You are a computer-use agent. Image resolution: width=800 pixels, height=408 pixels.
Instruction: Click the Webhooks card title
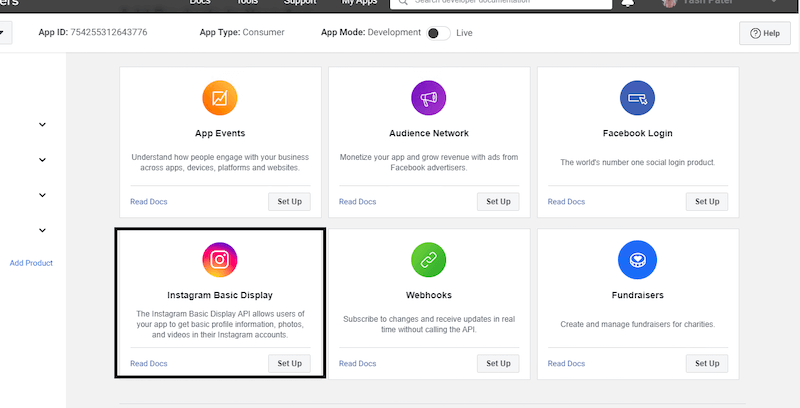pos(429,295)
